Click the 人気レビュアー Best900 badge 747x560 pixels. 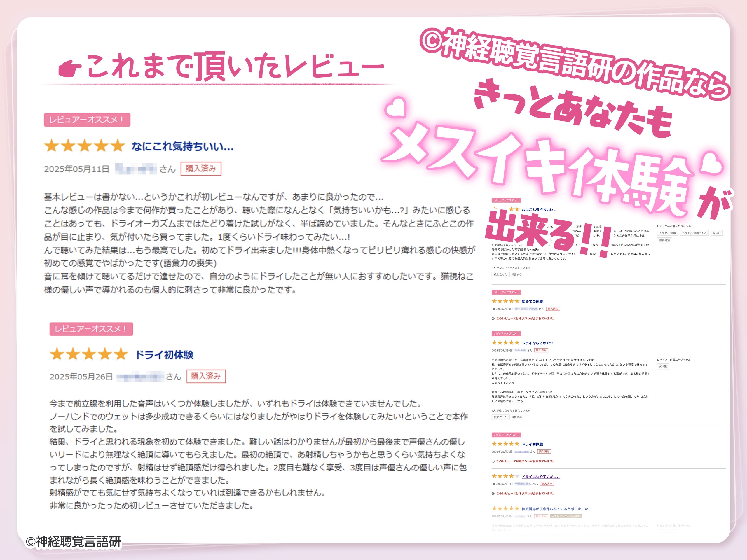[x=566, y=516]
